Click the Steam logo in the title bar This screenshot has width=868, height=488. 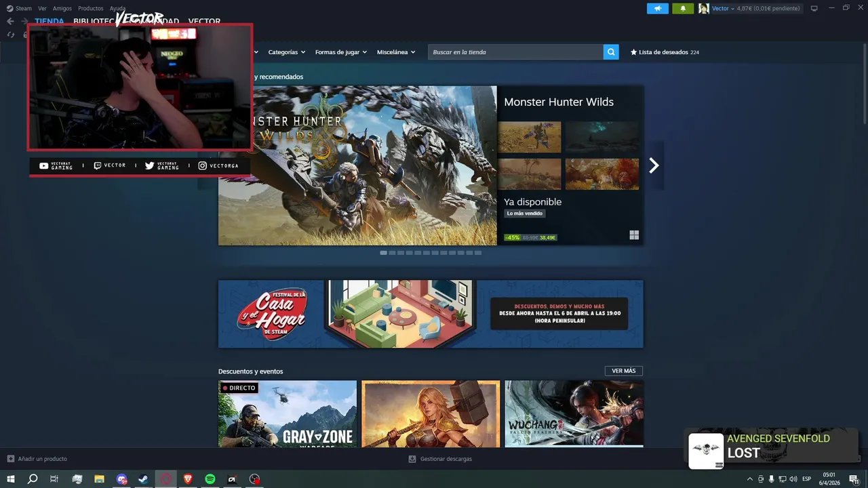[9, 8]
